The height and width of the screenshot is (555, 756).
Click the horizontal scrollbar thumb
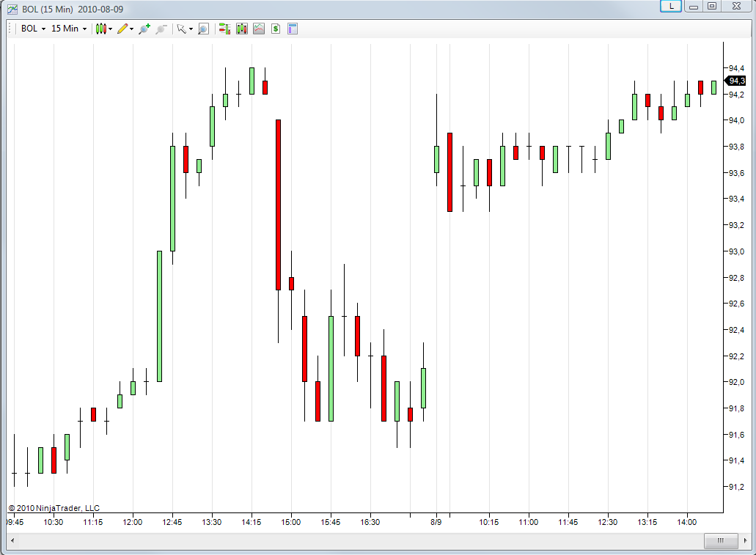point(721,540)
